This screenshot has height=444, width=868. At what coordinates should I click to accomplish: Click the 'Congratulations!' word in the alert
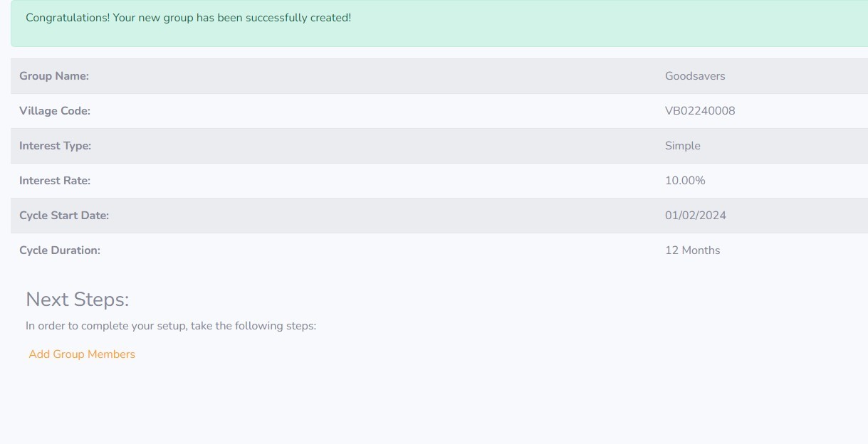pyautogui.click(x=68, y=18)
